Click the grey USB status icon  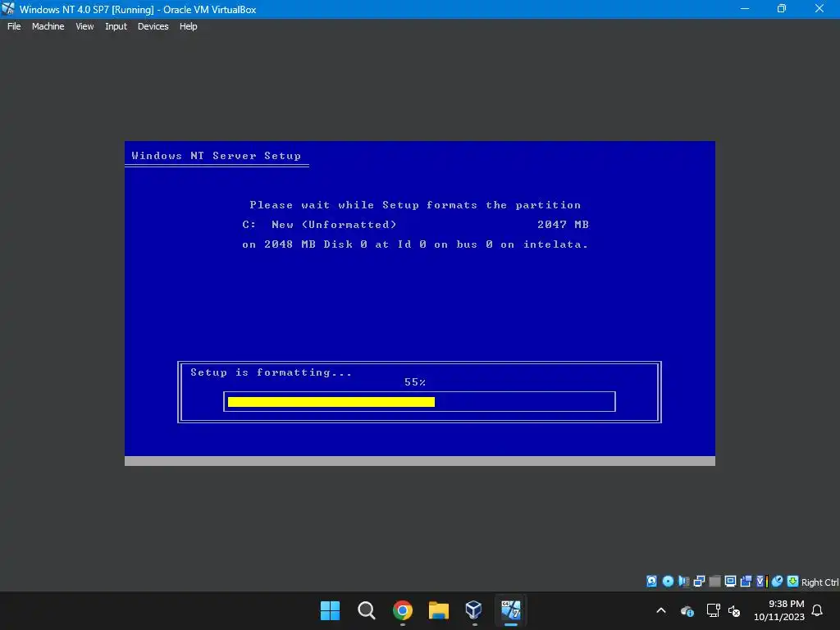coord(714,582)
